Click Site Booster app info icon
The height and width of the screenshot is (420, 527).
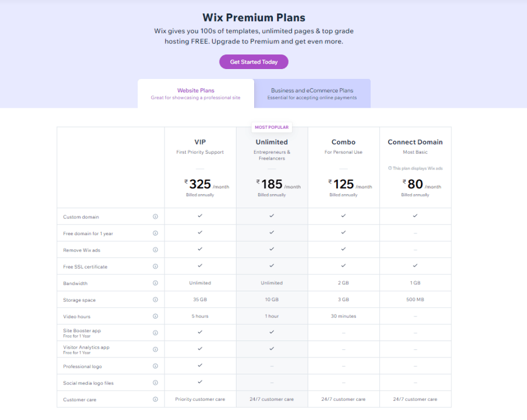click(155, 333)
